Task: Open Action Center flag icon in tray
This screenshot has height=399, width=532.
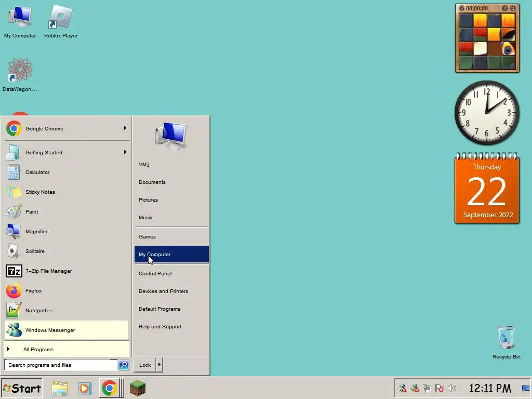Action: tap(440, 388)
